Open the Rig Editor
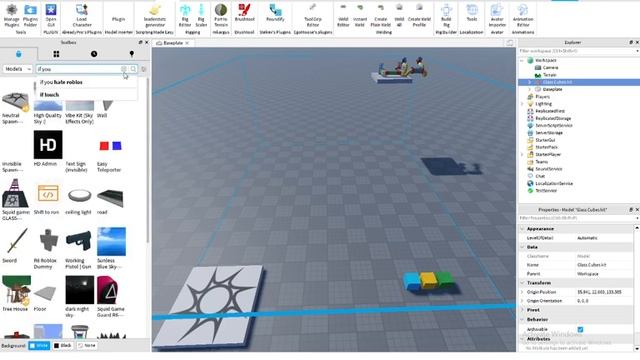 click(185, 16)
